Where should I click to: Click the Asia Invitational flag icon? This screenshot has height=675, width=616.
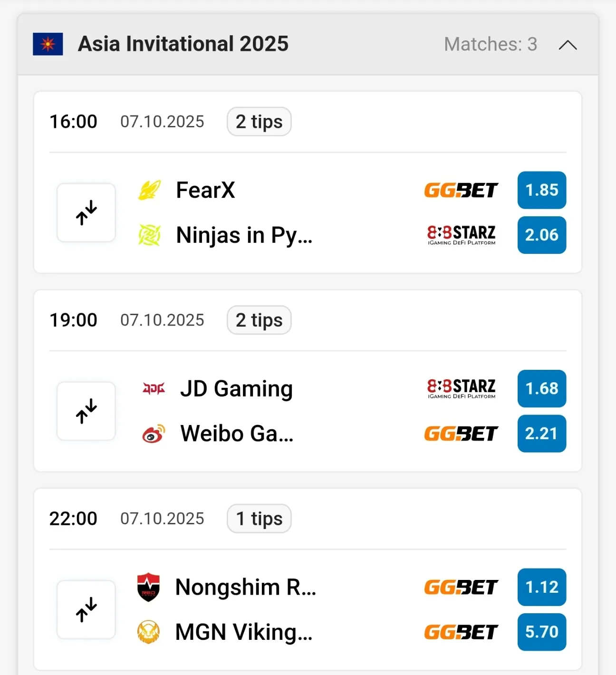48,44
